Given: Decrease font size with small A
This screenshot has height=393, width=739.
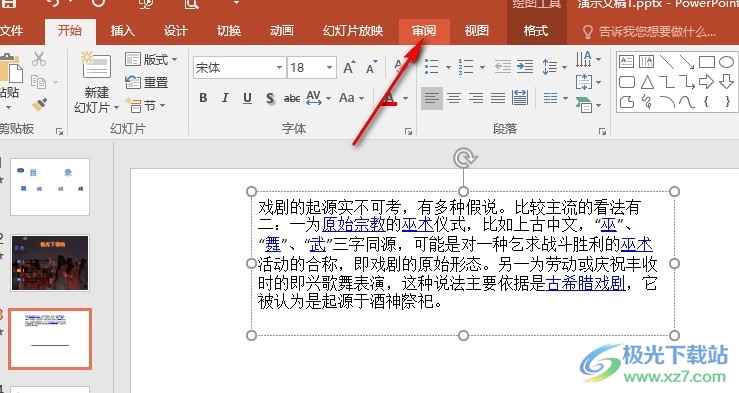Looking at the screenshot, I should pos(371,68).
